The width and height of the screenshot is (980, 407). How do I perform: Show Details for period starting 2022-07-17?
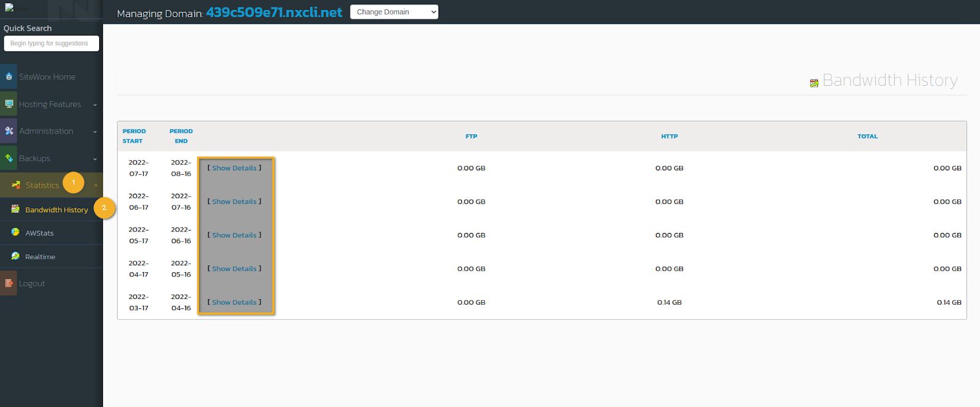[x=235, y=168]
